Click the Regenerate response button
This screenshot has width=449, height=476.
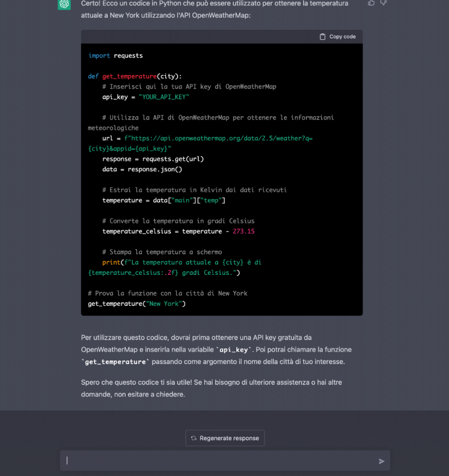[x=225, y=438]
